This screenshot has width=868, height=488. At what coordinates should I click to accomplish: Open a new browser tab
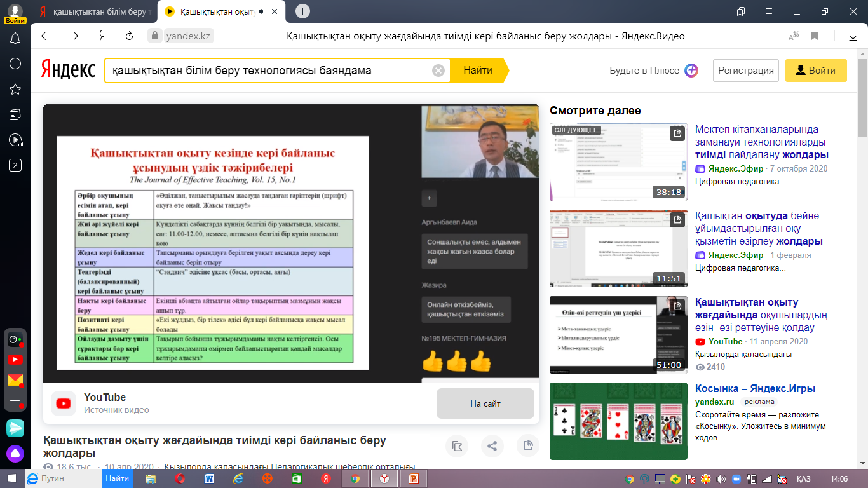tap(303, 11)
